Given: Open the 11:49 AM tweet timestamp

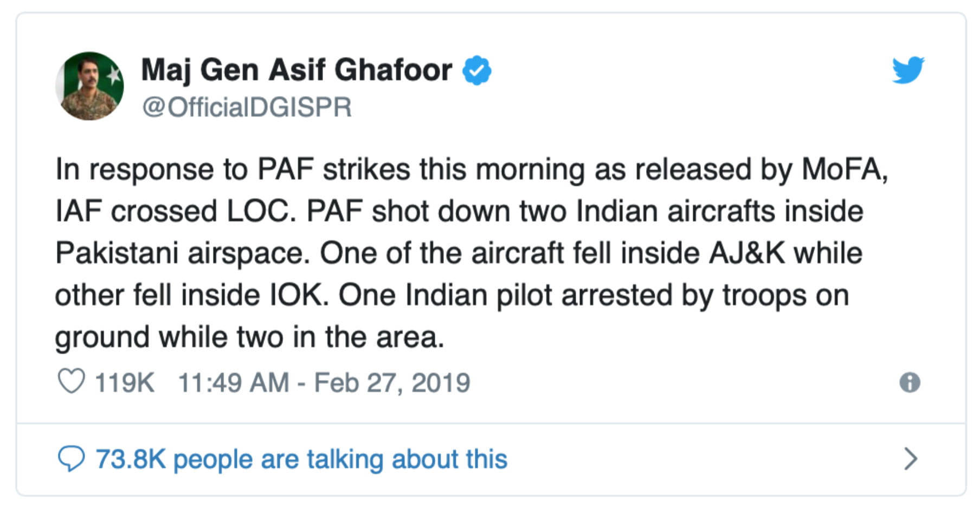Looking at the screenshot, I should pos(234,382).
